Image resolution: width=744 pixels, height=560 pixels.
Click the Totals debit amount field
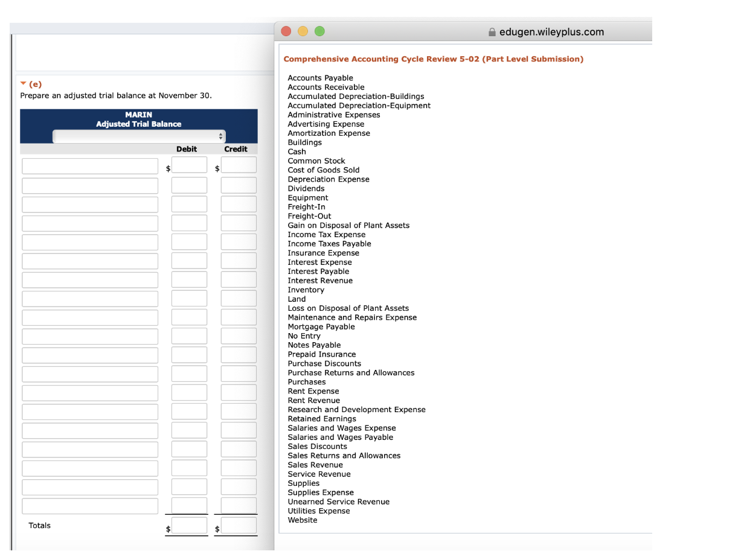tap(189, 526)
